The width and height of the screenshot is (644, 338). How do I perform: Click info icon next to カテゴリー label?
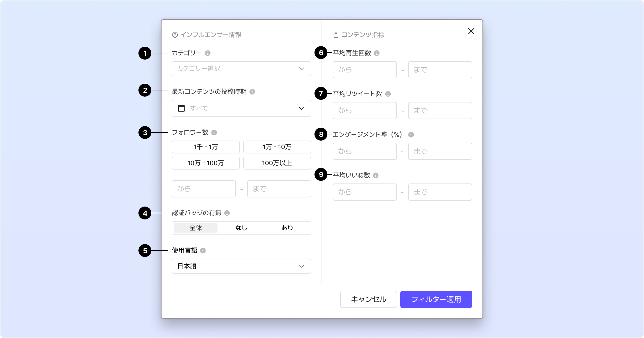(208, 53)
